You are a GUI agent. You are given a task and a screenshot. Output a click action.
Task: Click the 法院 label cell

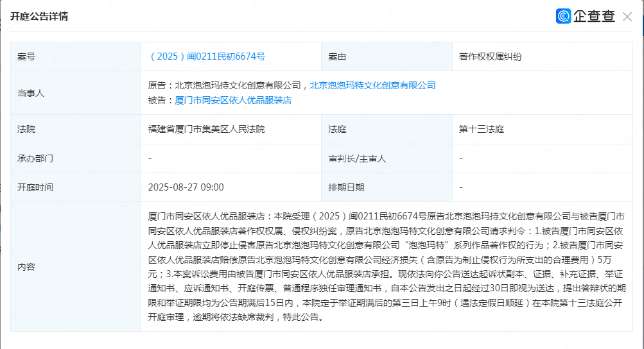tap(76, 130)
